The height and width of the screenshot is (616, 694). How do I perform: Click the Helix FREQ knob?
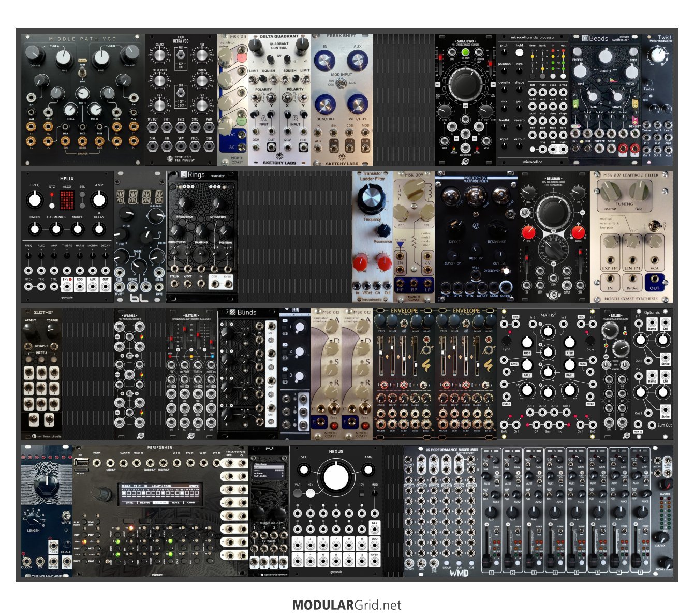click(35, 199)
